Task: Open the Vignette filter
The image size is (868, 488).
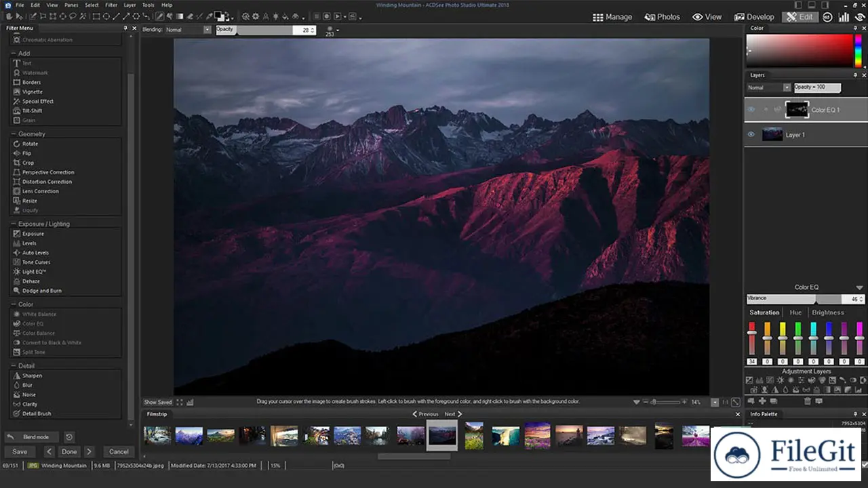Action: (x=33, y=91)
